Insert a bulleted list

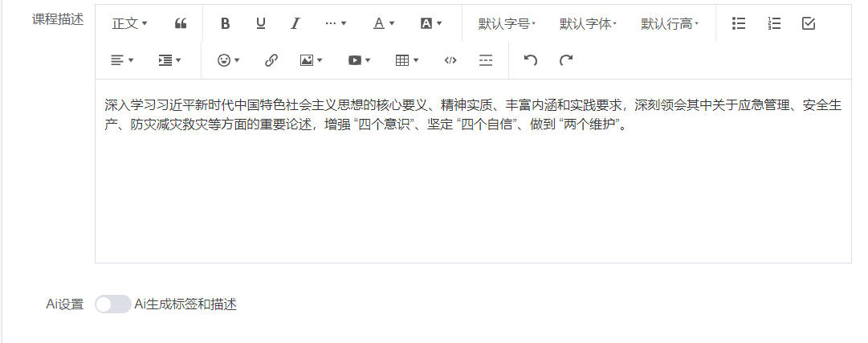[x=739, y=24]
